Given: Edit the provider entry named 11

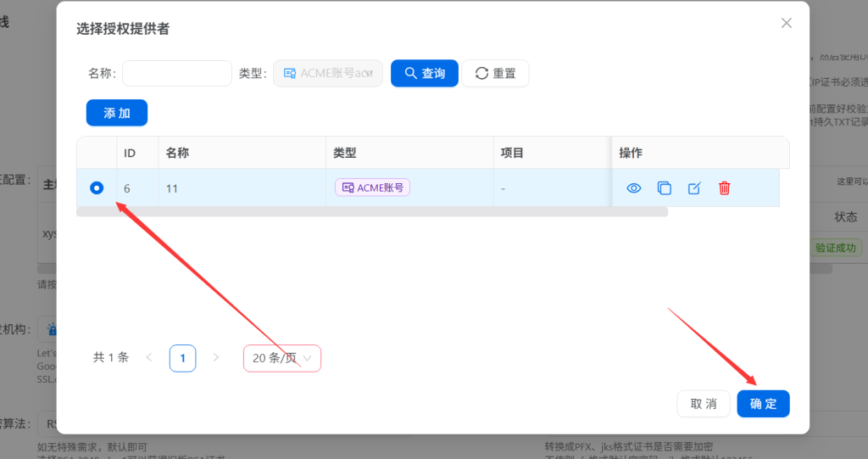Looking at the screenshot, I should tap(694, 188).
